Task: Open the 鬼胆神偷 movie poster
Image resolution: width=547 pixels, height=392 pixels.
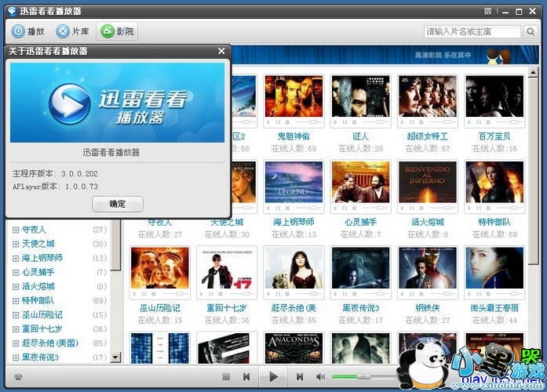Action: (294, 96)
